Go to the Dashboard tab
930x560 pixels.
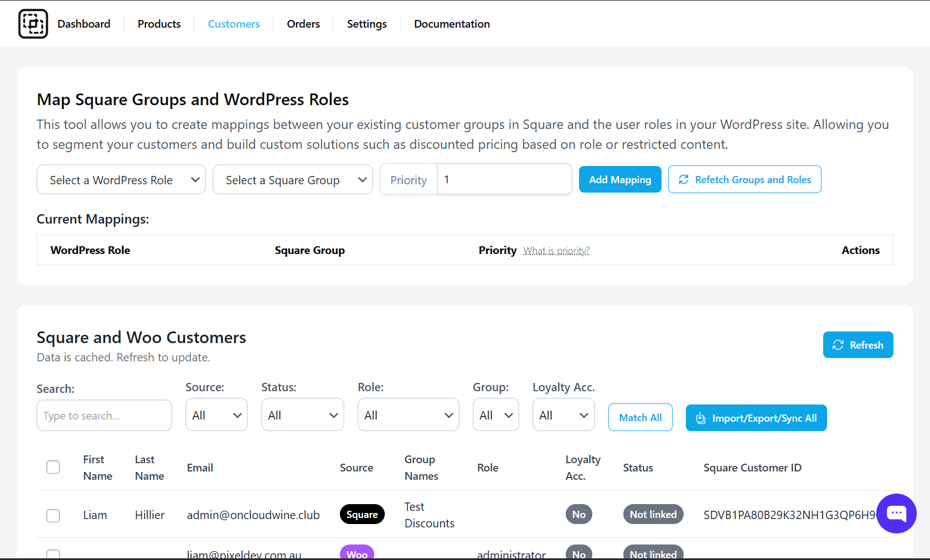click(x=84, y=24)
